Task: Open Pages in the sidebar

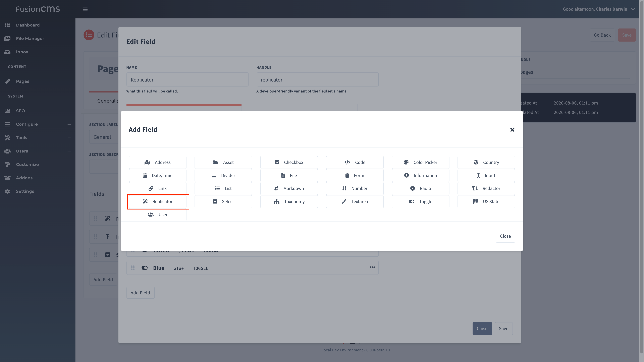Action: click(23, 81)
